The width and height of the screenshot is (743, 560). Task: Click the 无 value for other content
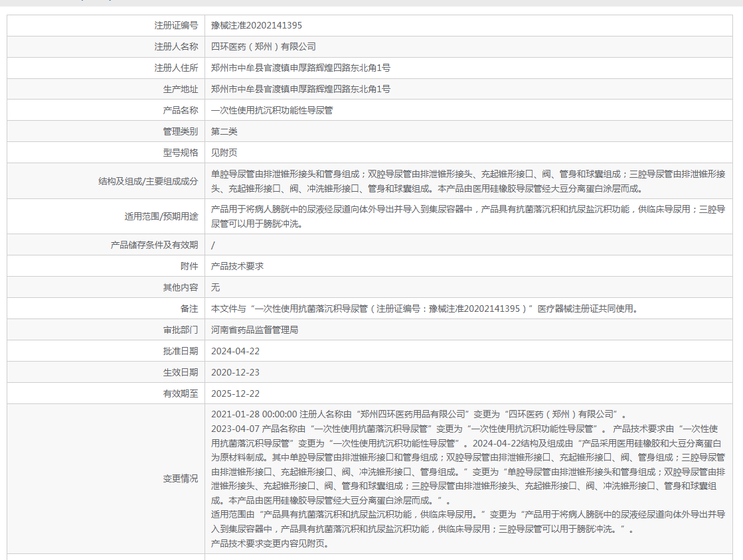pyautogui.click(x=216, y=288)
